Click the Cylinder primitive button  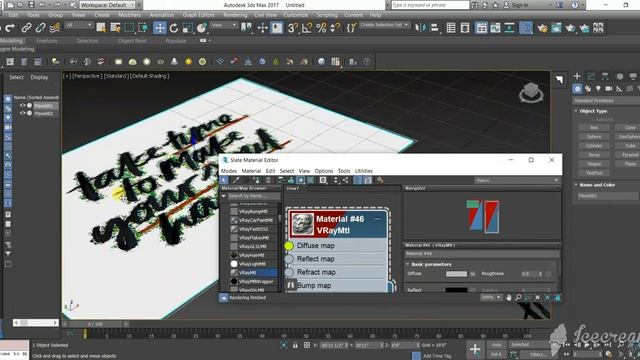pyautogui.click(x=594, y=146)
